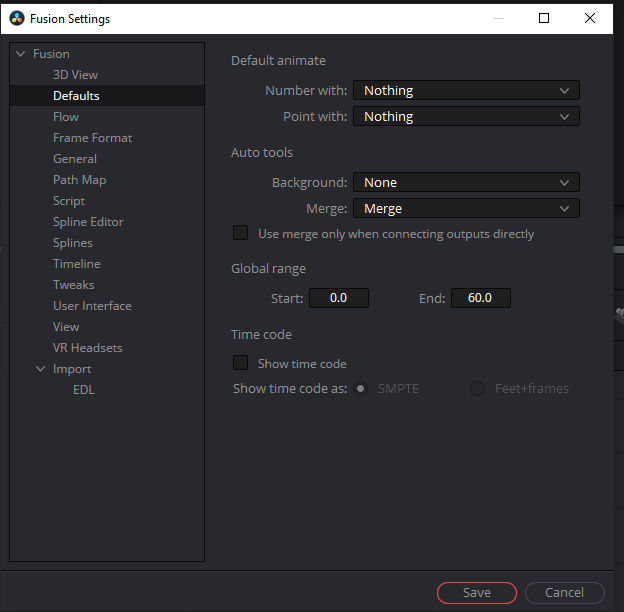Go to Timeline settings

[x=76, y=264]
